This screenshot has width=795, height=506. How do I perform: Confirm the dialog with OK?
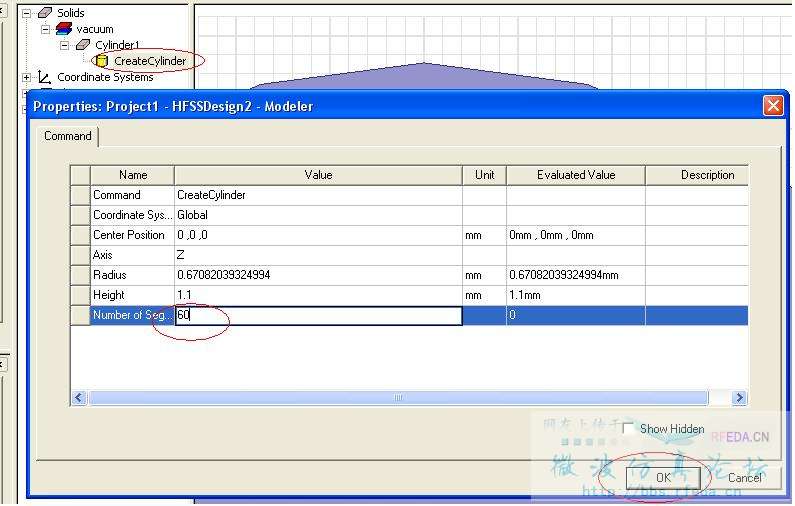[x=663, y=478]
